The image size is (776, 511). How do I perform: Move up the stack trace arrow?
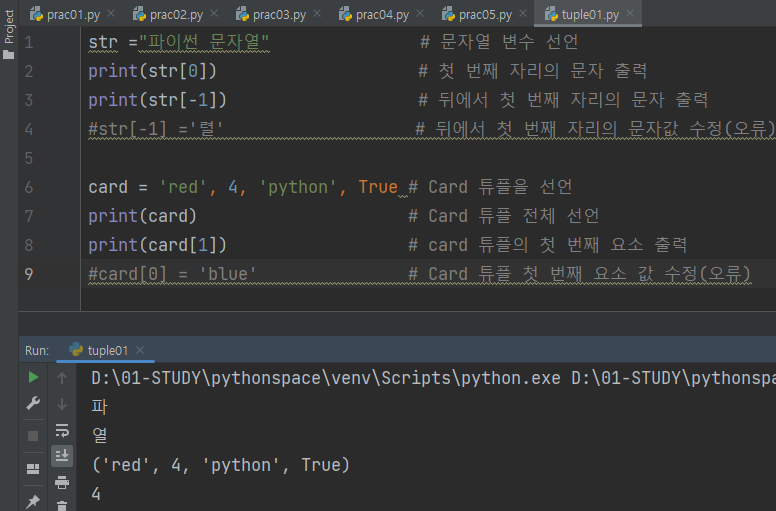tap(62, 378)
